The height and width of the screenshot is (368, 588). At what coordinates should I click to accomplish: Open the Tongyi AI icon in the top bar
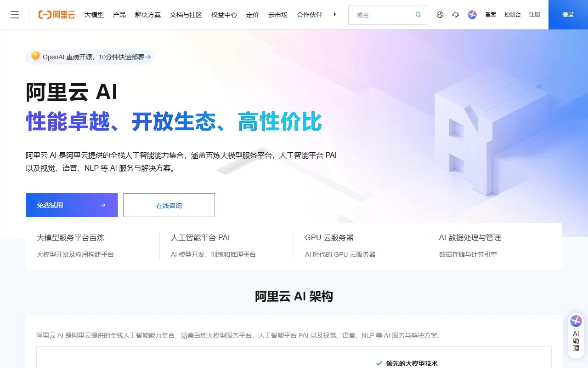[472, 15]
